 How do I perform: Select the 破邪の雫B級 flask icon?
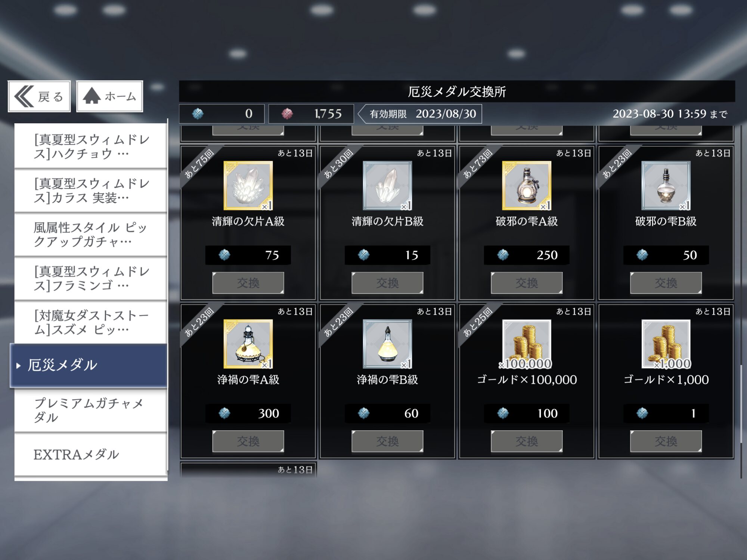click(x=666, y=186)
